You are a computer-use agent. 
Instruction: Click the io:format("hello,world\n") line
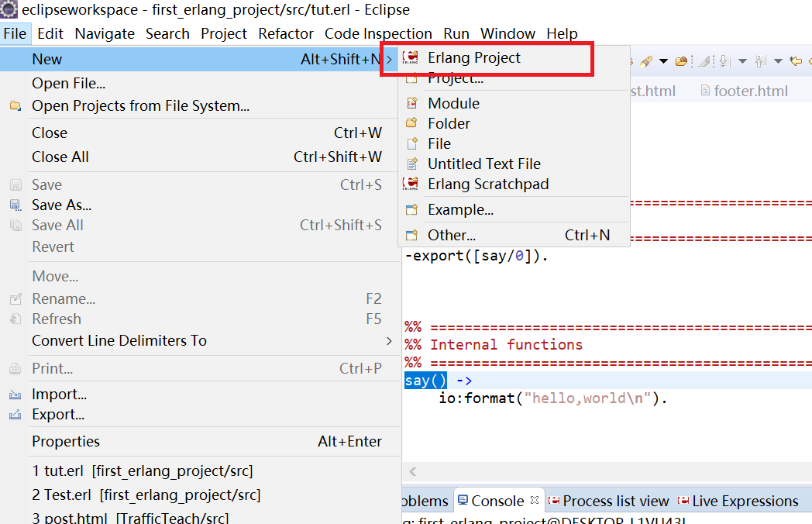click(553, 398)
